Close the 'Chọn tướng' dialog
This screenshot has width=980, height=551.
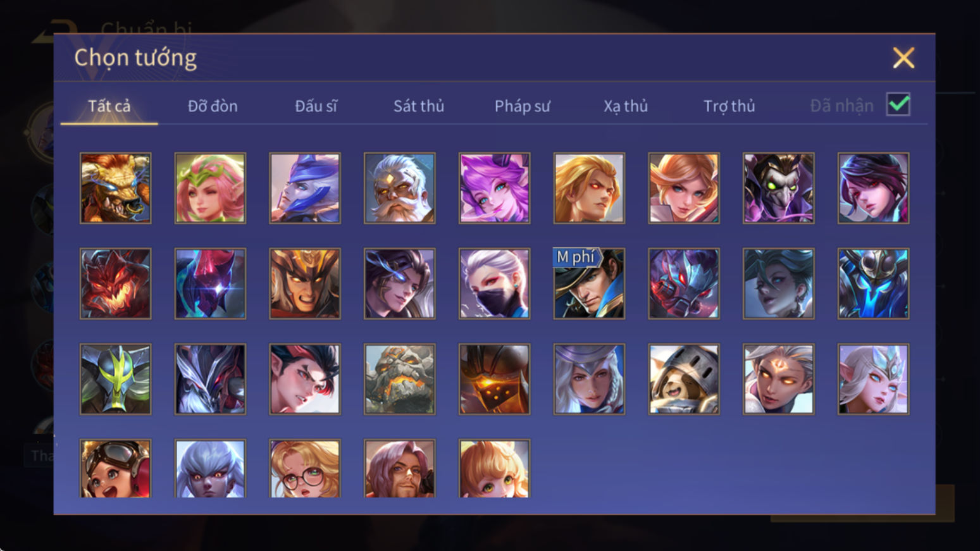click(x=903, y=58)
